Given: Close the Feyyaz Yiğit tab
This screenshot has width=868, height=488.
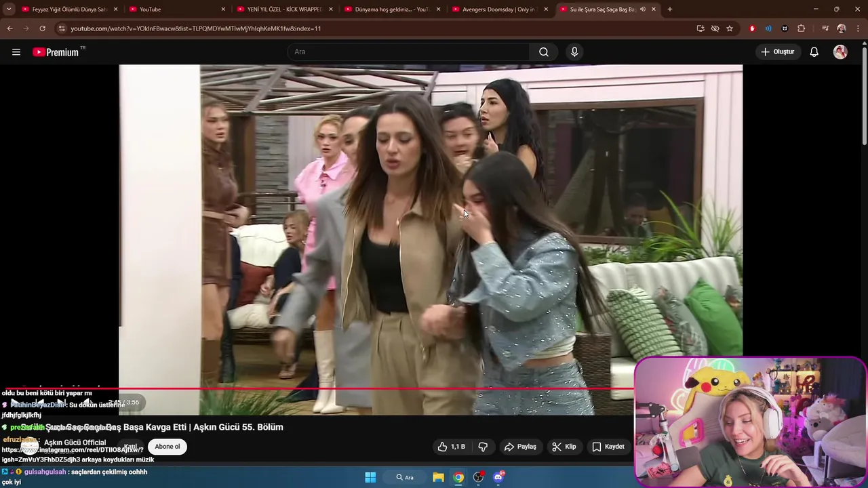Looking at the screenshot, I should 115,9.
